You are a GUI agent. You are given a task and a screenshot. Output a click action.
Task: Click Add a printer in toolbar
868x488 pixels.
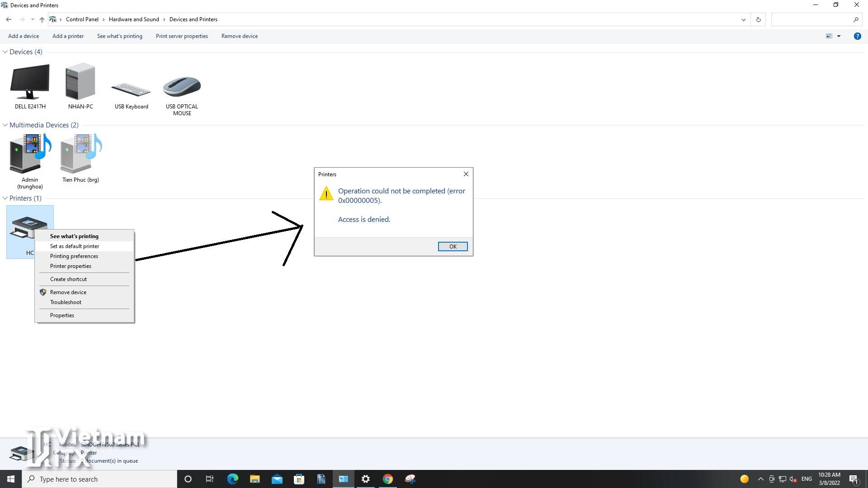pyautogui.click(x=68, y=36)
